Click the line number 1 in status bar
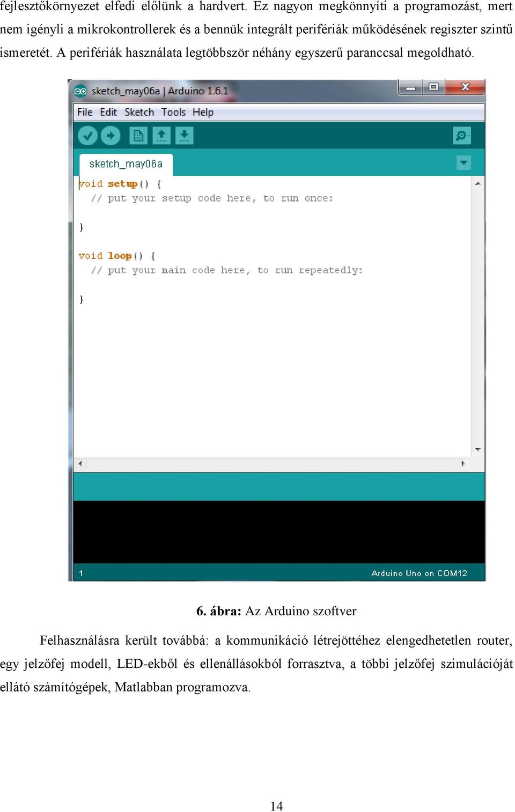Viewport: 515px width, 812px height. tap(81, 573)
